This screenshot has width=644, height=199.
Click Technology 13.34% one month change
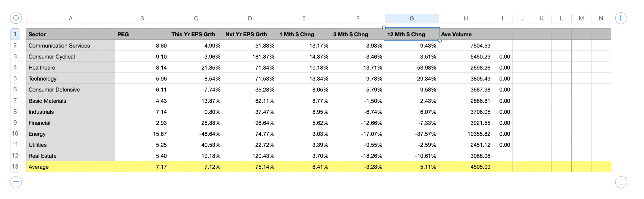(x=304, y=78)
